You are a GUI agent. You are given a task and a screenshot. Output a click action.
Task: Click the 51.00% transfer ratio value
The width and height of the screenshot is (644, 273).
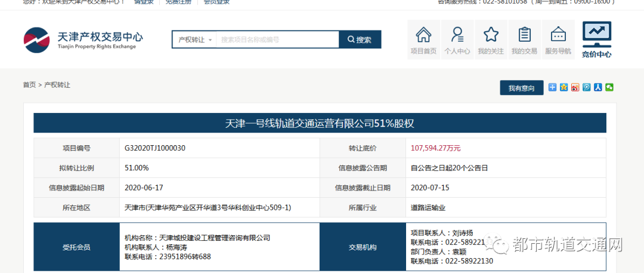[137, 168]
